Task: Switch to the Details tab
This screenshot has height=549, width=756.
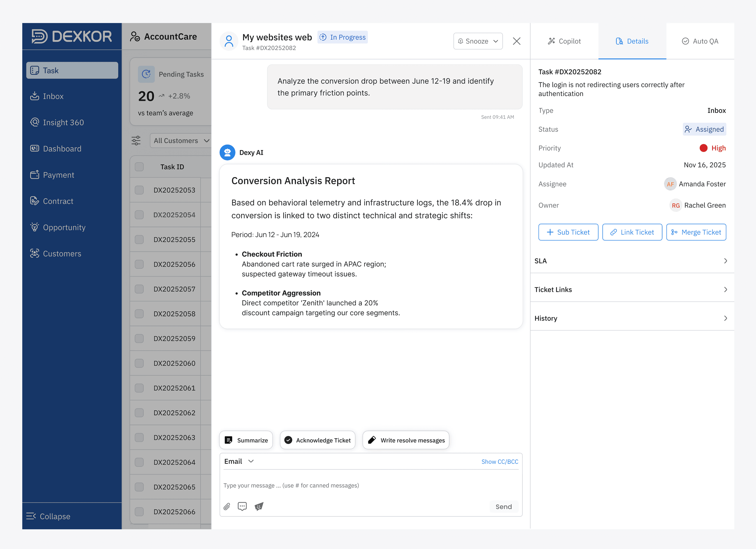Action: (632, 41)
